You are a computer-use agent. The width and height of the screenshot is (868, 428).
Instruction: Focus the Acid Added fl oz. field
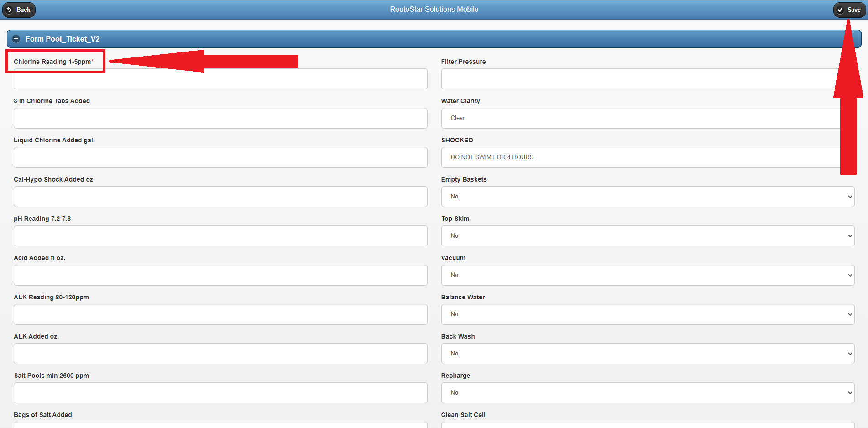(220, 275)
